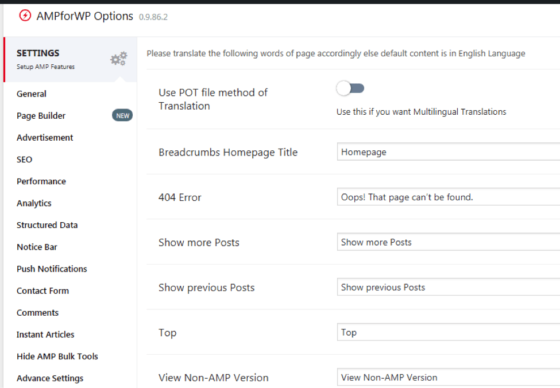560x388 pixels.
Task: Click the AMPforWP lightning bolt logo
Action: [25, 16]
